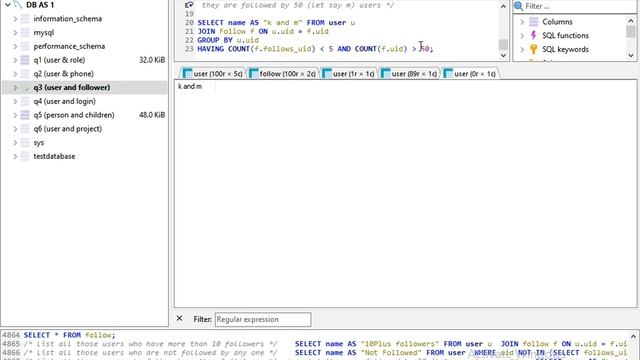The height and width of the screenshot is (360, 640).
Task: Click the SQL keywords key icon
Action: tap(533, 49)
